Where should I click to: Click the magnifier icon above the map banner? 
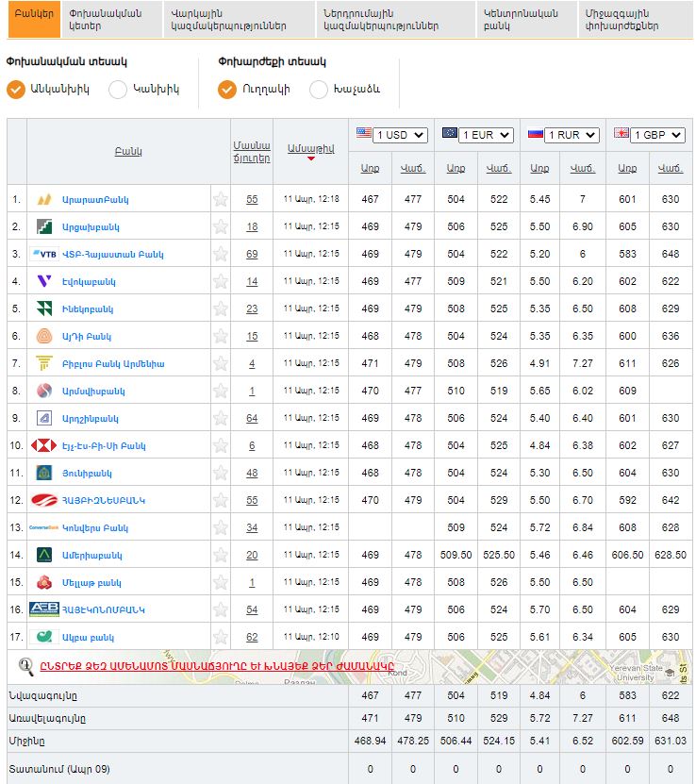(25, 667)
